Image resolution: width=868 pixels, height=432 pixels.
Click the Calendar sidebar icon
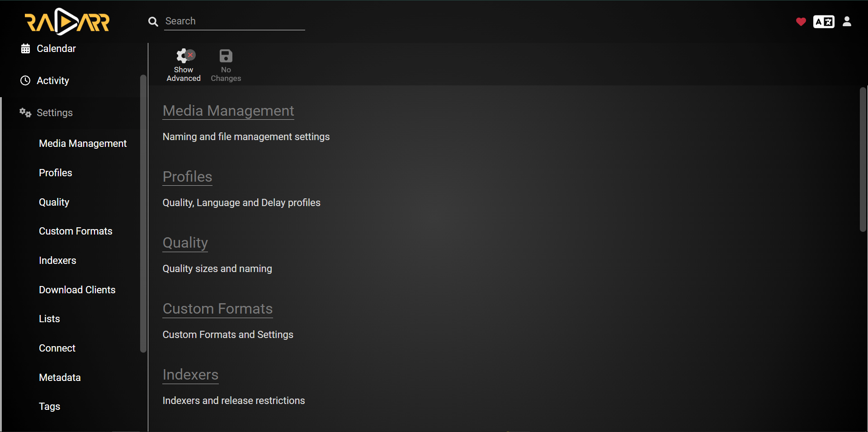coord(26,48)
